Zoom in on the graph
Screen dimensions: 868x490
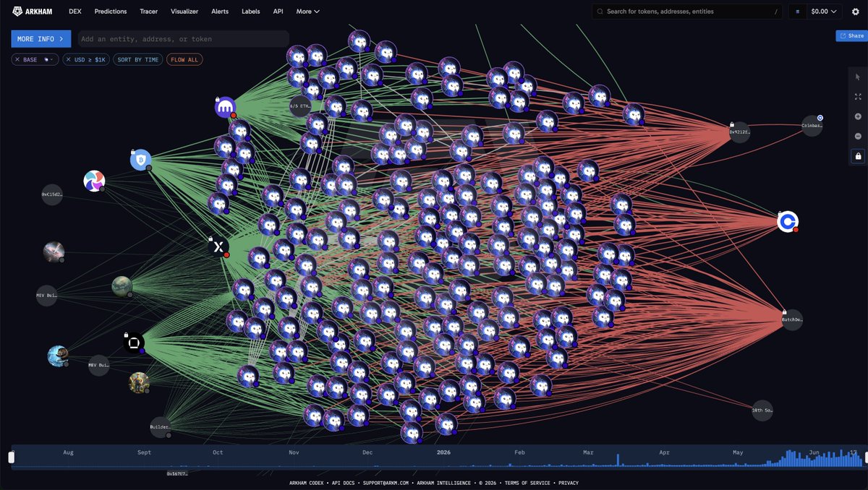858,116
